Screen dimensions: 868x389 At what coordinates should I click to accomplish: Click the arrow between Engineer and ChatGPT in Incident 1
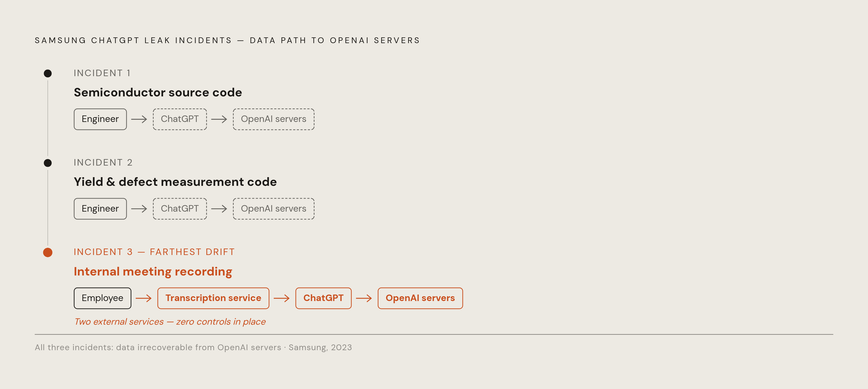pyautogui.click(x=139, y=119)
